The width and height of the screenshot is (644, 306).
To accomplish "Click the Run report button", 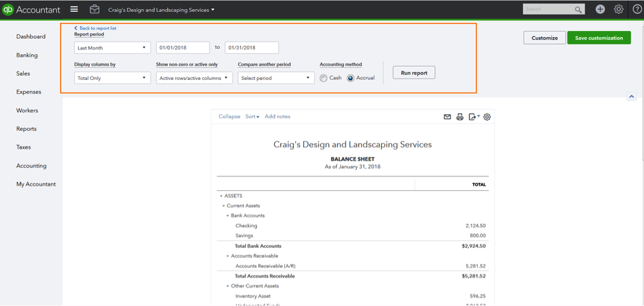I will coord(414,73).
